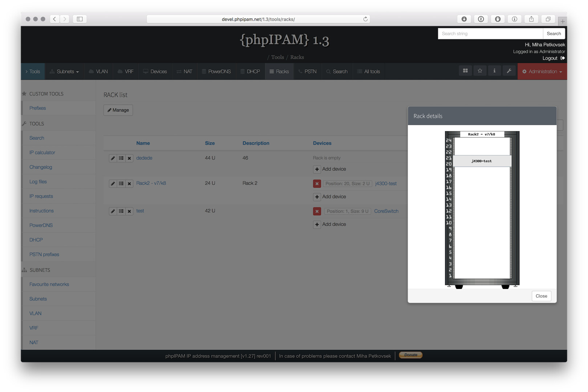Select the Racks tab in navbar
This screenshot has width=588, height=392.
tap(279, 72)
